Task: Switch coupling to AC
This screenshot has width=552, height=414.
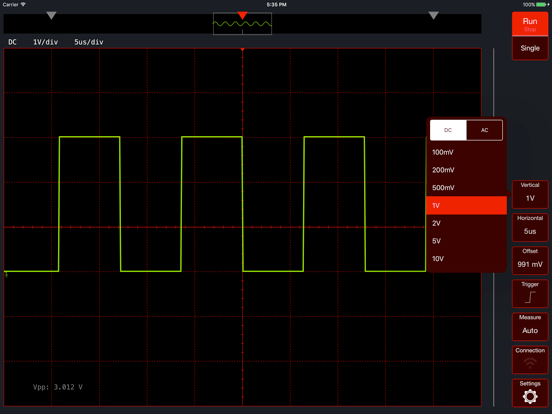Action: [484, 130]
